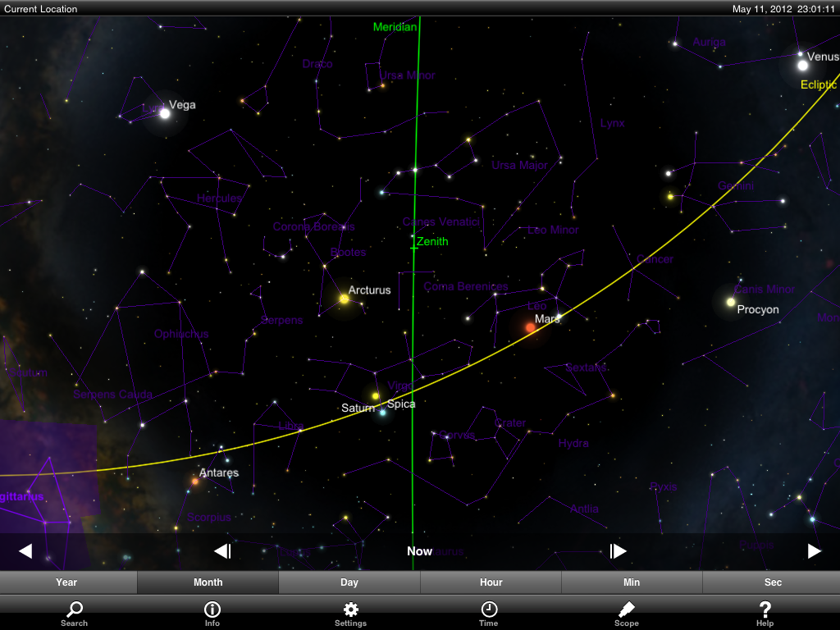The height and width of the screenshot is (630, 840).
Task: Select the Month time unit
Action: pos(208,582)
